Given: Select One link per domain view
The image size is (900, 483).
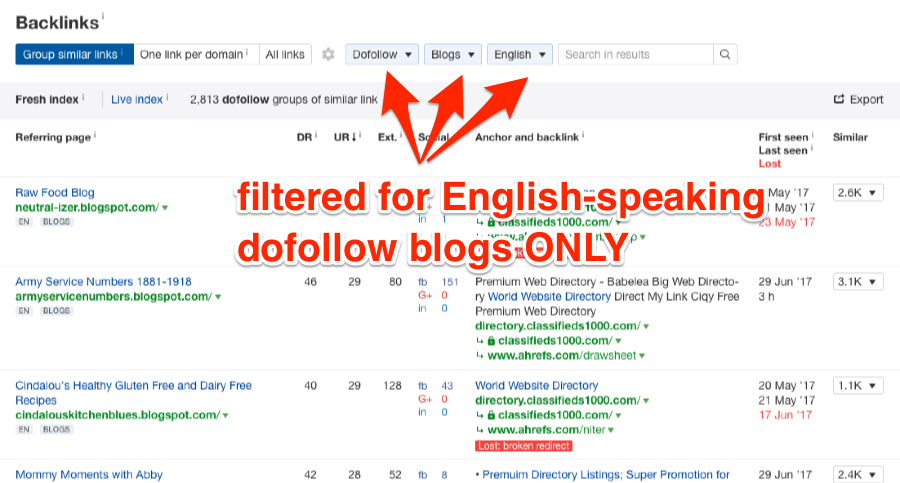Looking at the screenshot, I should (196, 55).
